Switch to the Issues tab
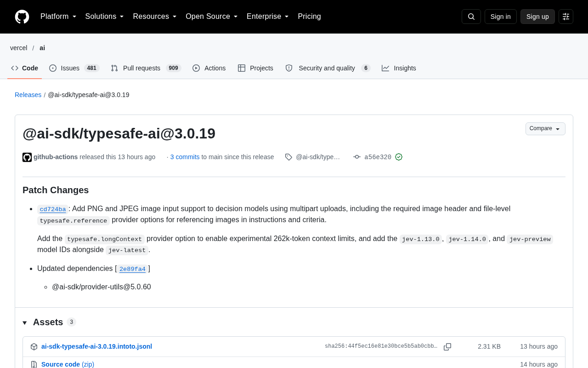 pyautogui.click(x=74, y=68)
